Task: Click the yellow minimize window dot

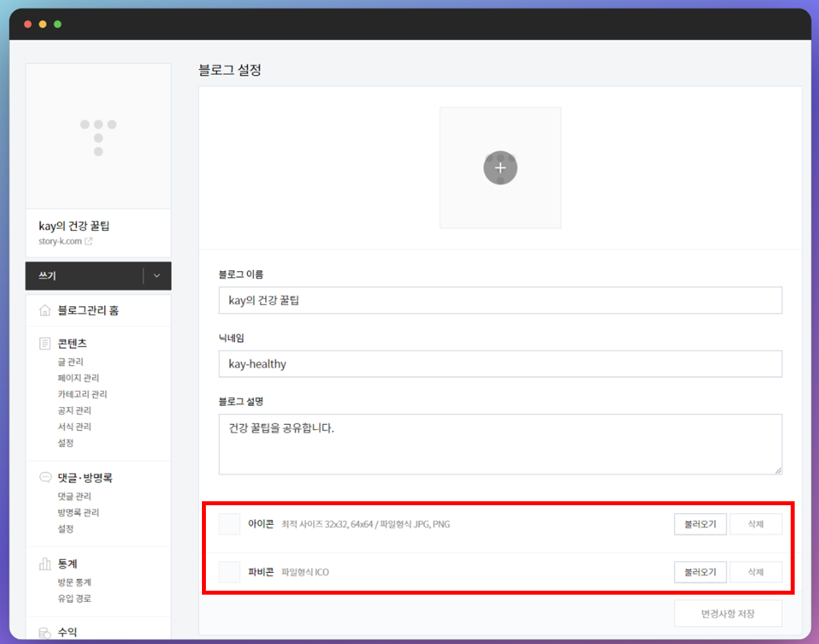Action: tap(43, 24)
